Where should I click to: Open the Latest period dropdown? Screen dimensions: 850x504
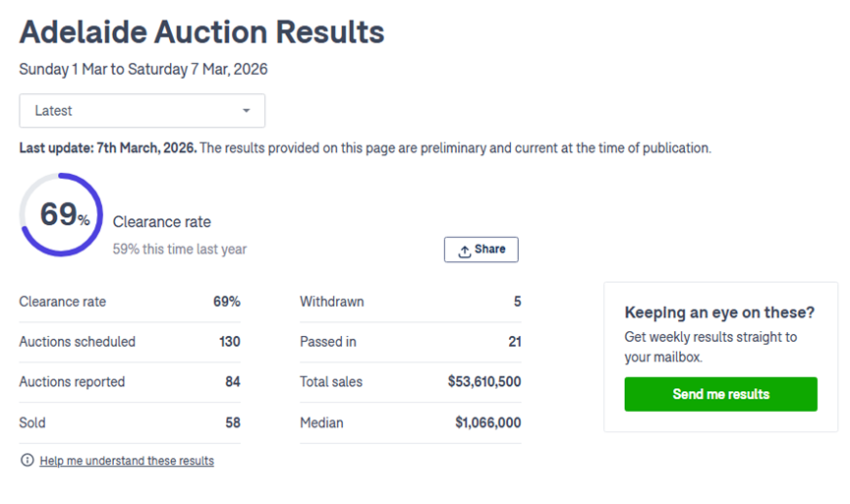pos(142,111)
